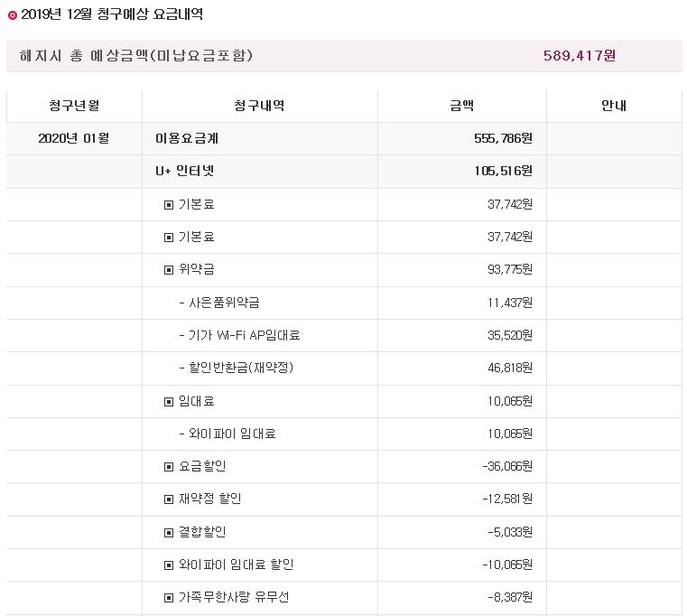Click the square icon beside 위약금
This screenshot has height=616, width=687.
point(168,270)
